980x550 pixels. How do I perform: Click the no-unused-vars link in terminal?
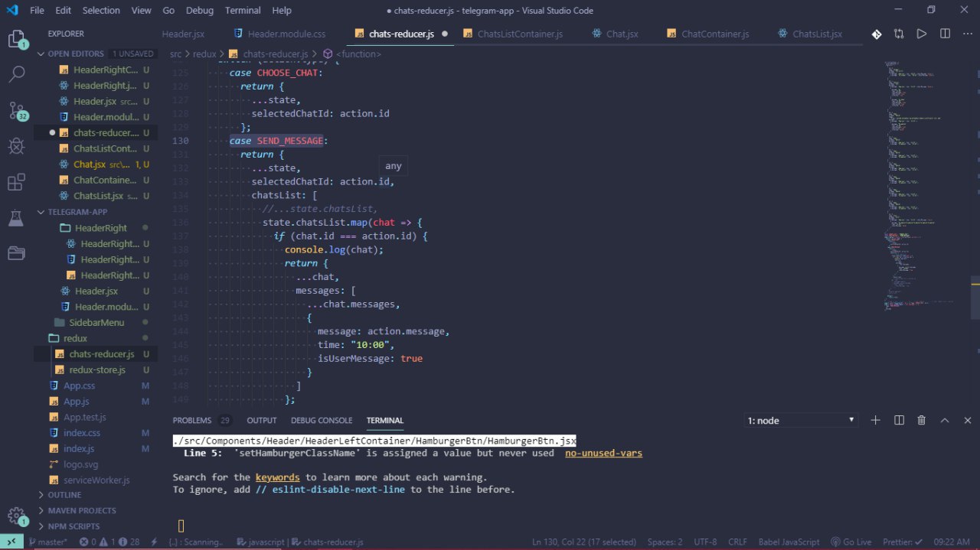point(603,453)
